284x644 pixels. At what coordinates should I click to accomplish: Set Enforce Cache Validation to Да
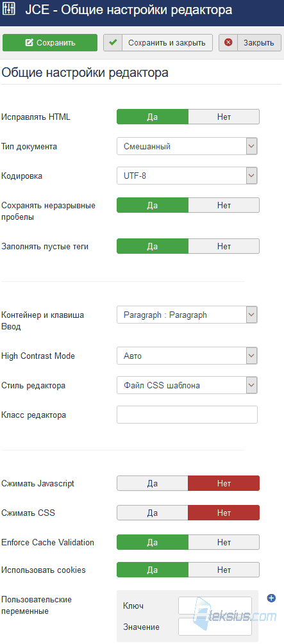153,542
